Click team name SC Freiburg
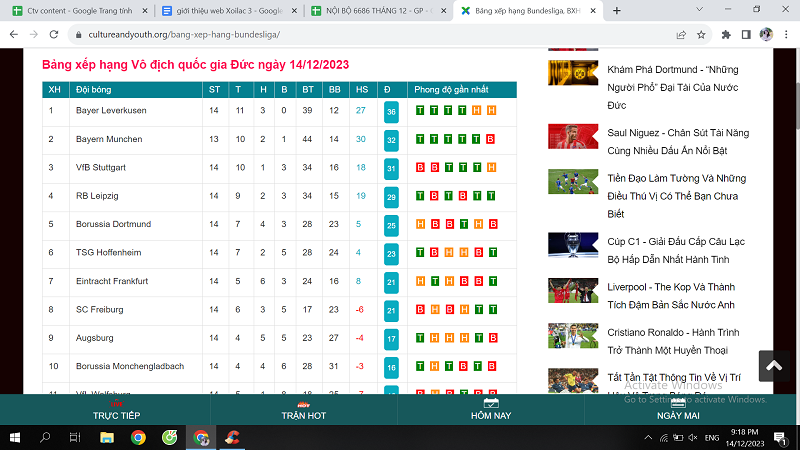 click(99, 309)
